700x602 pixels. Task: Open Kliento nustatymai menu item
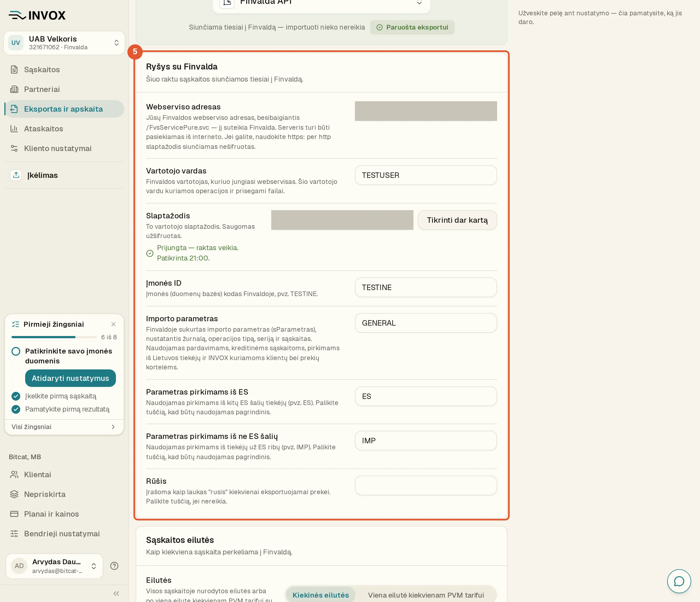pos(65,148)
